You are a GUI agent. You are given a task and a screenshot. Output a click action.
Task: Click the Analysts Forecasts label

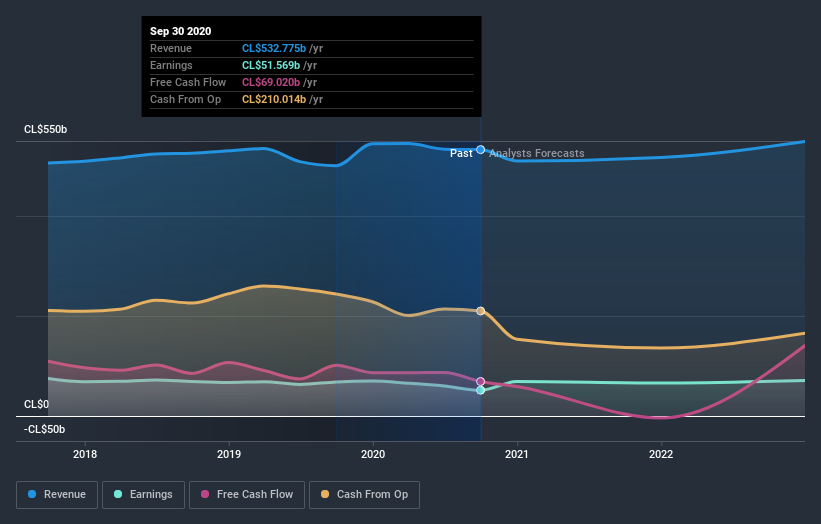(x=537, y=153)
